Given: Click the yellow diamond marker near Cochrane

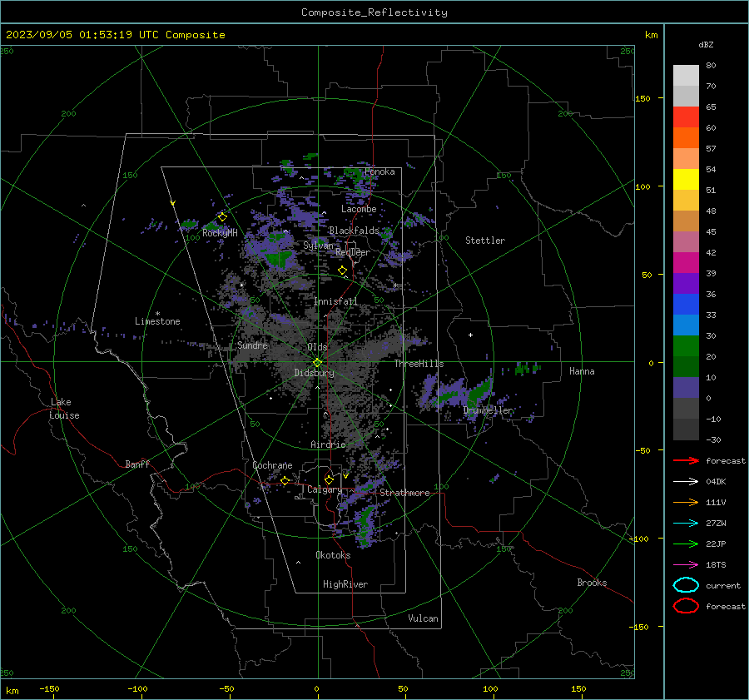Looking at the screenshot, I should point(285,481).
